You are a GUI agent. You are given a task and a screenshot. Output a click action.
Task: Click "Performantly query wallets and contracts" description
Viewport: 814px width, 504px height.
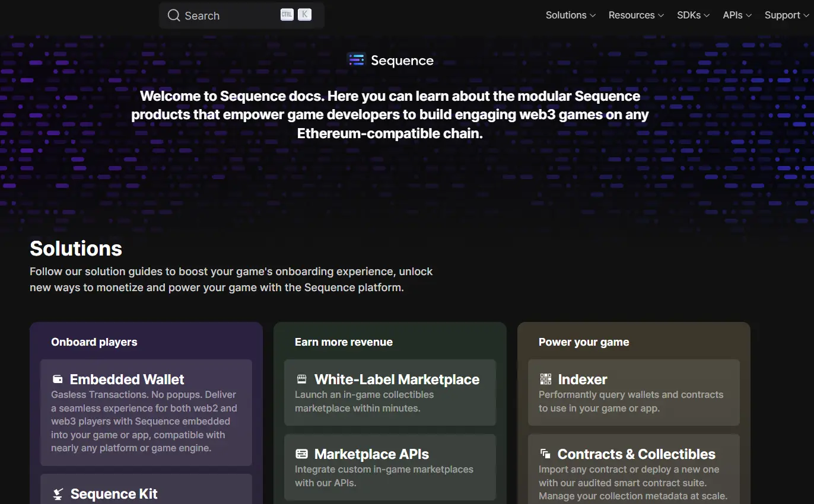coord(631,401)
